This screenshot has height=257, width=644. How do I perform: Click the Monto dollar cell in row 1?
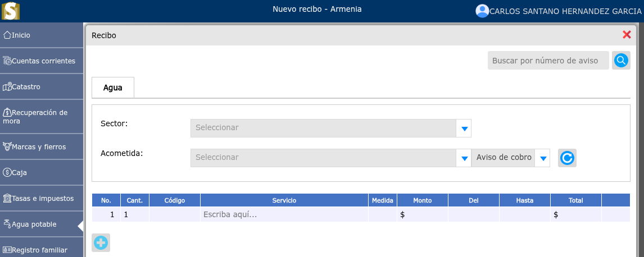[423, 214]
